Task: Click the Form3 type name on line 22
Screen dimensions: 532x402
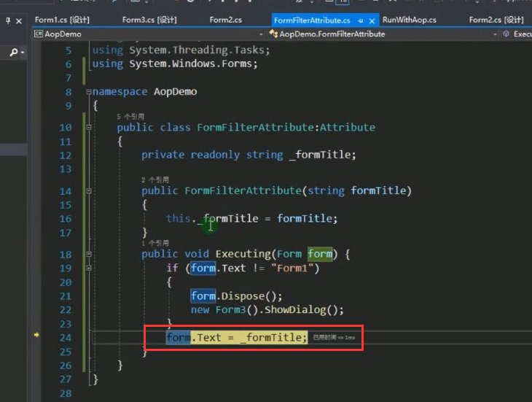Action: tap(231, 310)
